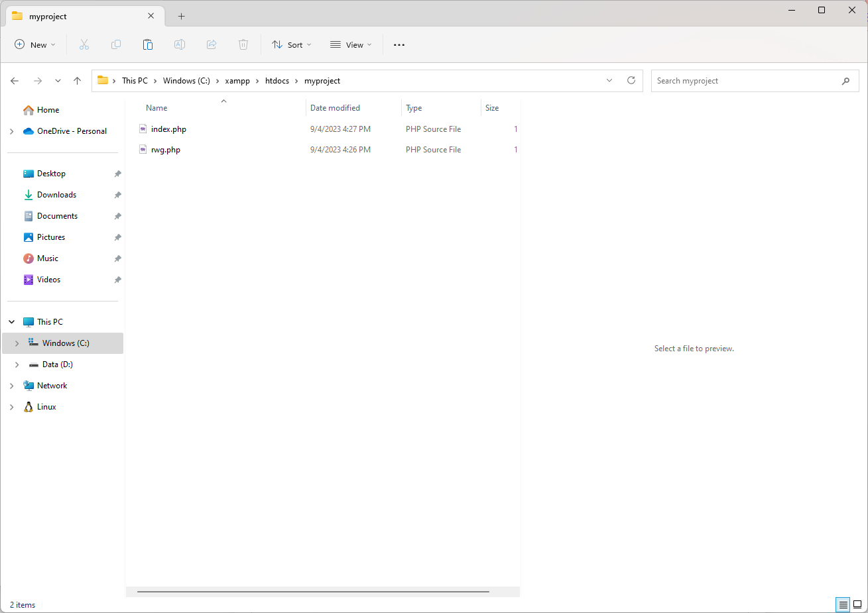Go up one folder level arrow

77,81
